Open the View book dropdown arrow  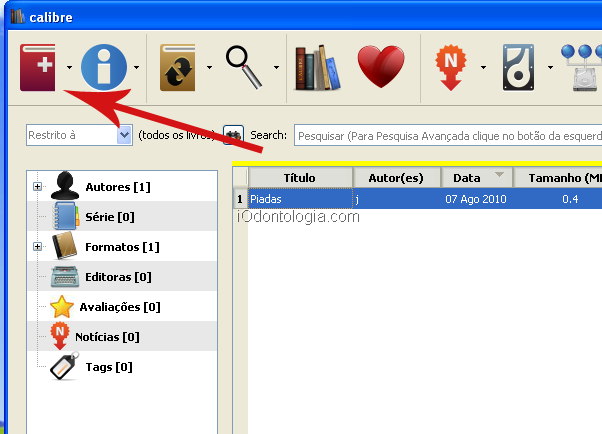[276, 68]
